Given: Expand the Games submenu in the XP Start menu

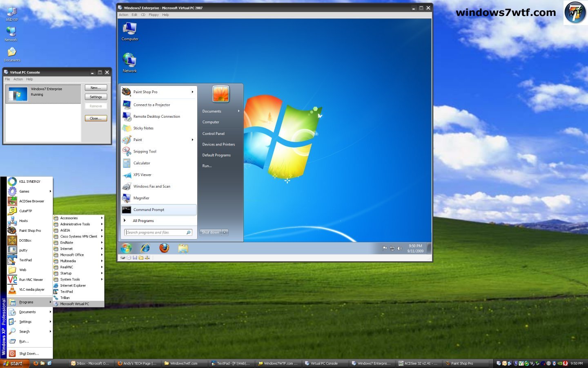Looking at the screenshot, I should (29, 191).
